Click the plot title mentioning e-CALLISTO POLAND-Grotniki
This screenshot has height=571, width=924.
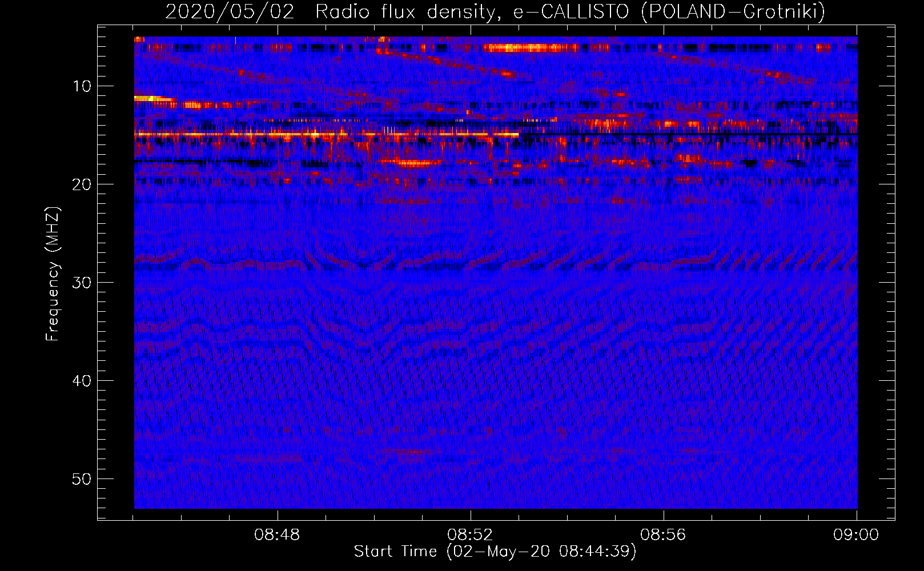495,11
